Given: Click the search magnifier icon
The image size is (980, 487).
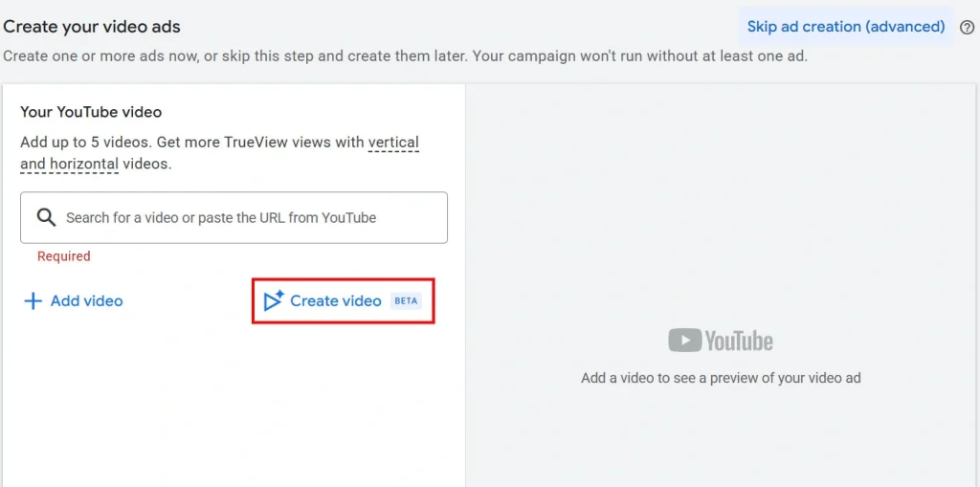Looking at the screenshot, I should pos(46,217).
